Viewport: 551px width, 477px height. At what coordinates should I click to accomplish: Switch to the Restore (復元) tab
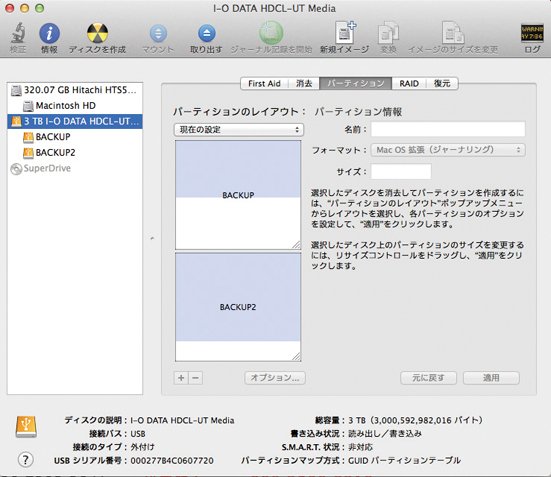pos(442,84)
